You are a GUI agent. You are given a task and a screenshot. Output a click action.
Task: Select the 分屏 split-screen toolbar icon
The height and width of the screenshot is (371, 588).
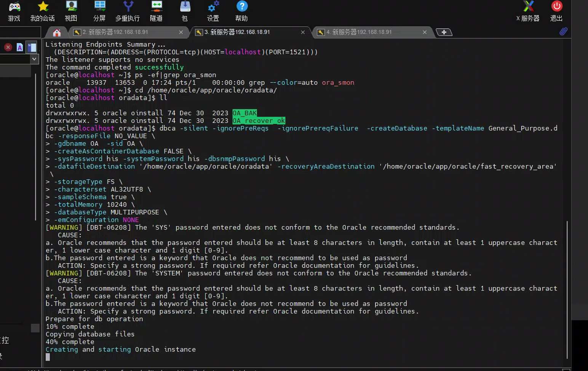[99, 11]
